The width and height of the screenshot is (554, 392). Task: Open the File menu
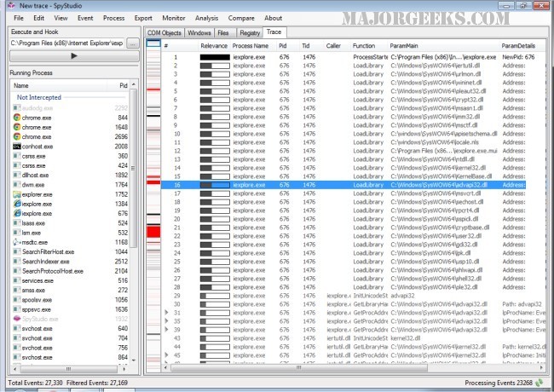(19, 18)
